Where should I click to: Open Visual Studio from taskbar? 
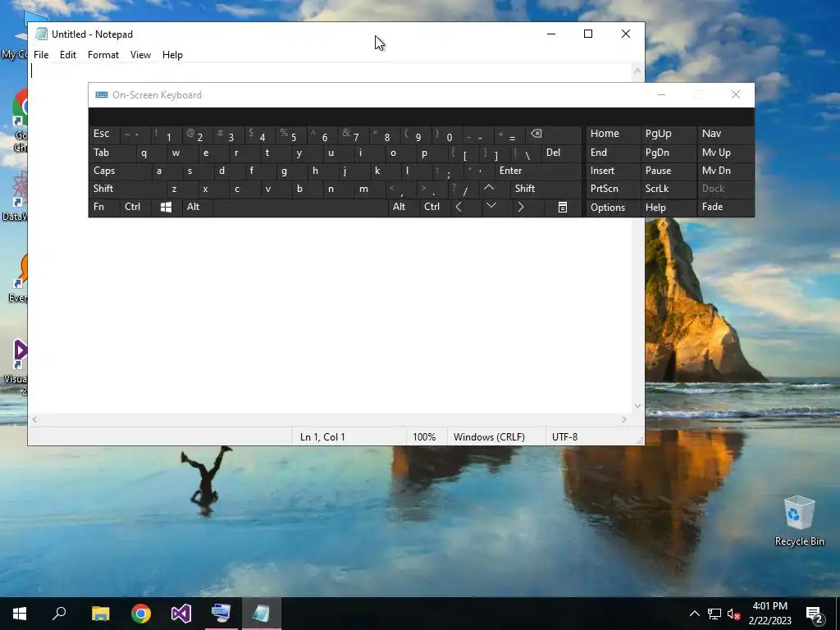181,614
